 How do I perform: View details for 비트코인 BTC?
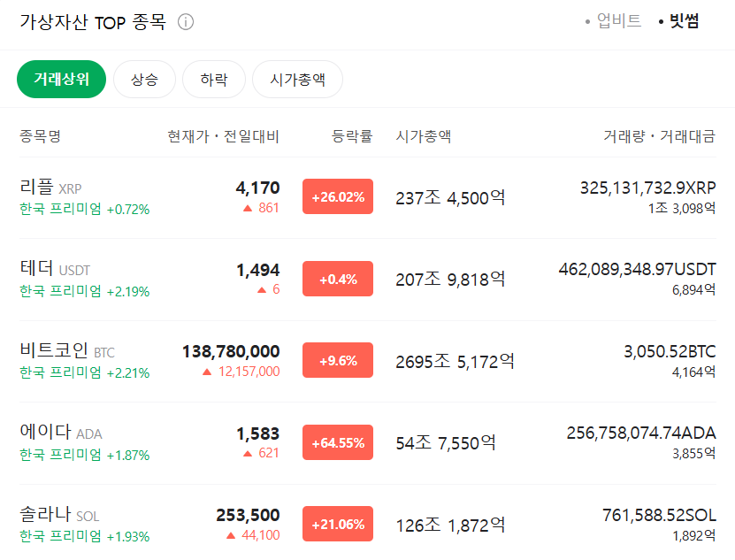62,351
